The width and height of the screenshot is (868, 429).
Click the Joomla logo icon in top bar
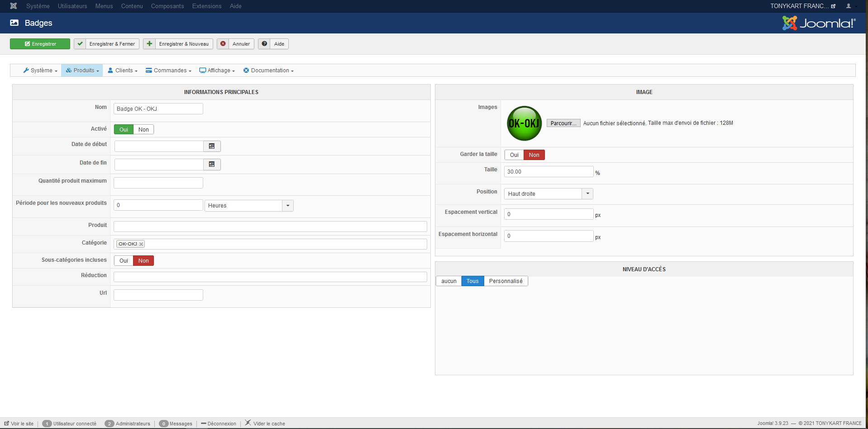pos(14,6)
